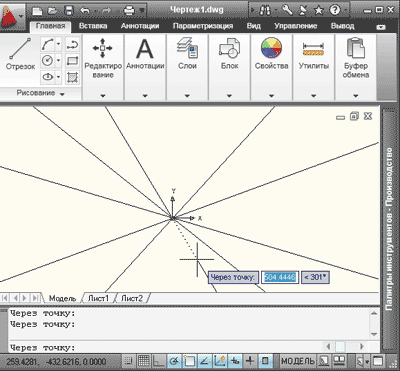Click the Plot printer icon
The image size is (400, 371).
point(129,11)
